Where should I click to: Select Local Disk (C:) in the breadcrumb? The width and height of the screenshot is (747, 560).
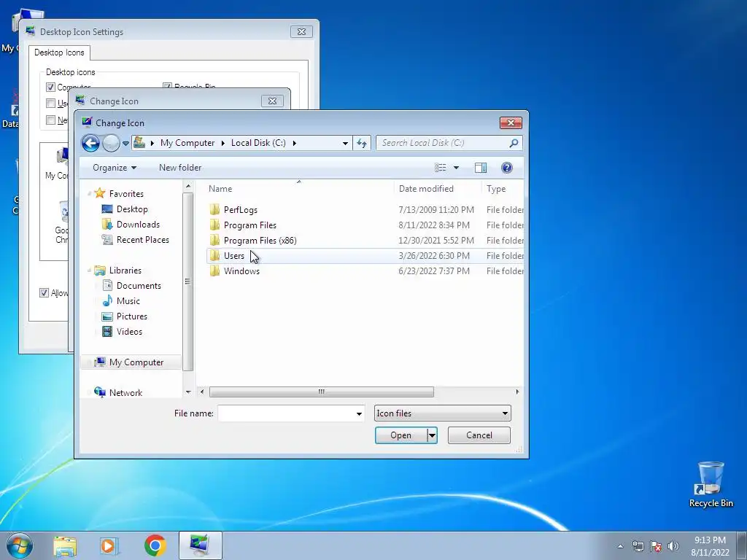258,143
